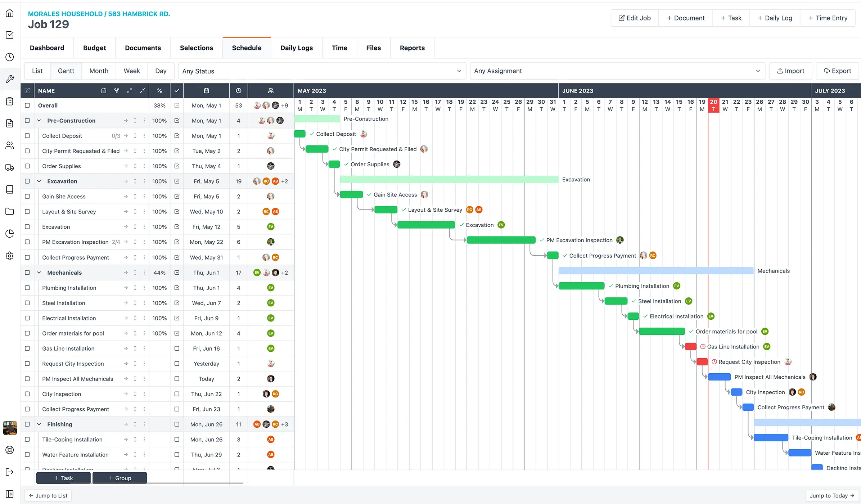Click collapse-all arrows icon in Name header

pyautogui.click(x=143, y=91)
